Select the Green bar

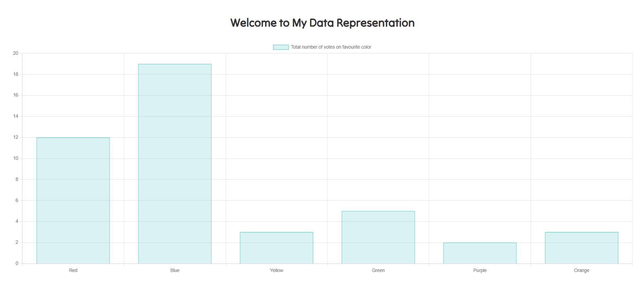tap(378, 237)
